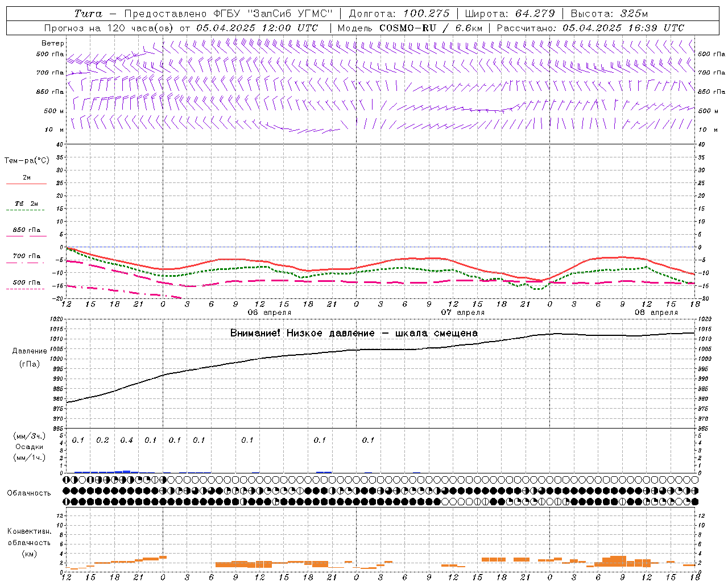Image resolution: width=728 pixels, height=582 pixels.
Task: Click the "Облачность" cloud cover label
Action: coord(29,493)
